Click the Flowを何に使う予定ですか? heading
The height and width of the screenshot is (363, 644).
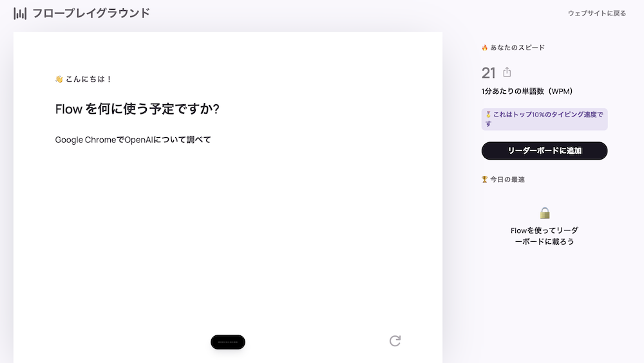pos(137,109)
